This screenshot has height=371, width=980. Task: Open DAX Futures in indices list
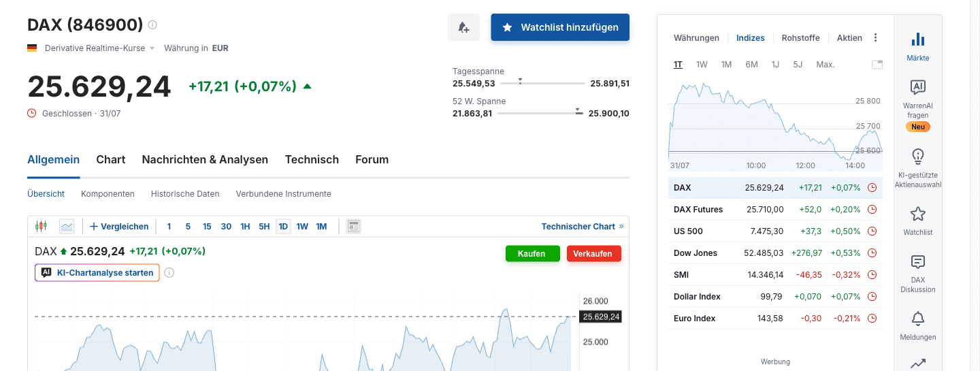(x=698, y=210)
